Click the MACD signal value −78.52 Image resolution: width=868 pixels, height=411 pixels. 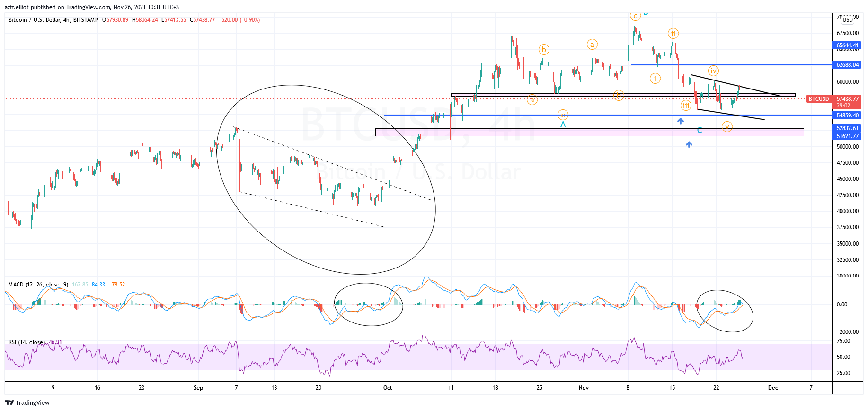coord(117,285)
